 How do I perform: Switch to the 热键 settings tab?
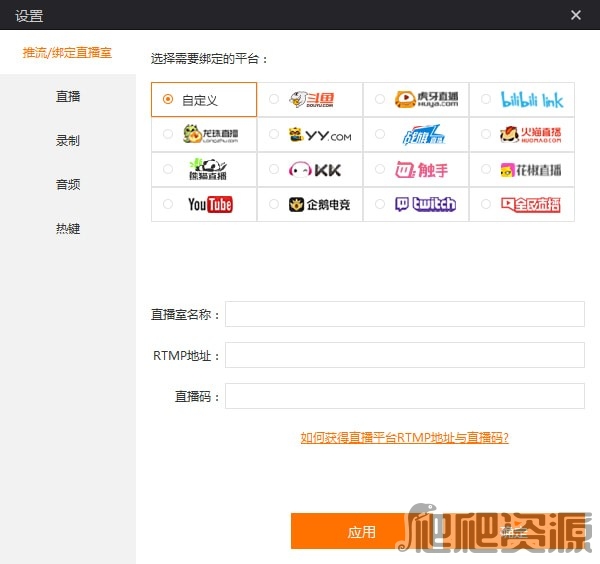pyautogui.click(x=68, y=228)
